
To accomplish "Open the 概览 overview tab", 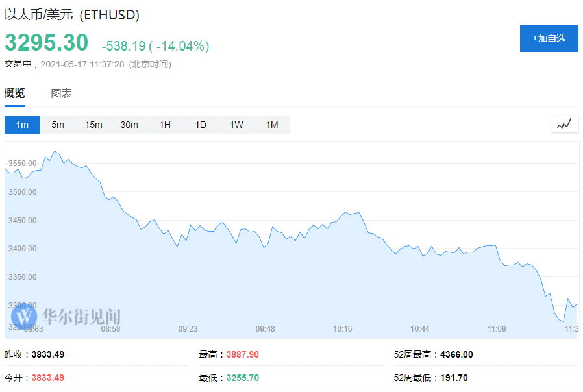I will tap(15, 93).
